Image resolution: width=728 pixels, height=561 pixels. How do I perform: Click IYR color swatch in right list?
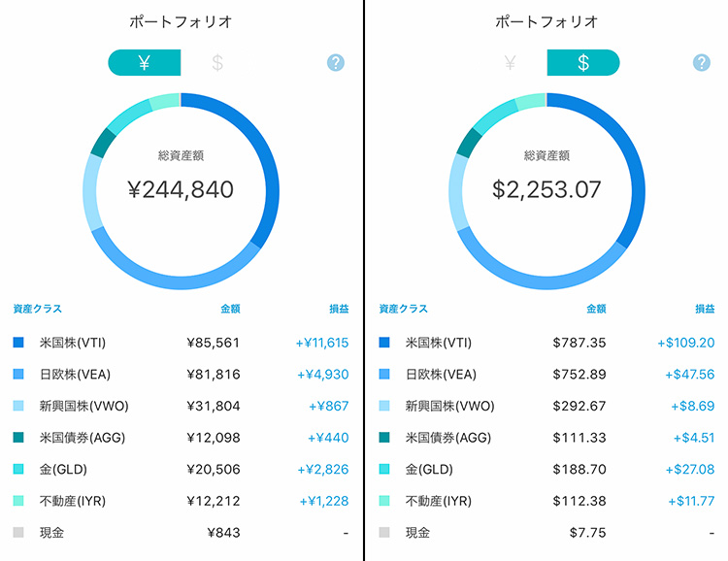(x=384, y=501)
